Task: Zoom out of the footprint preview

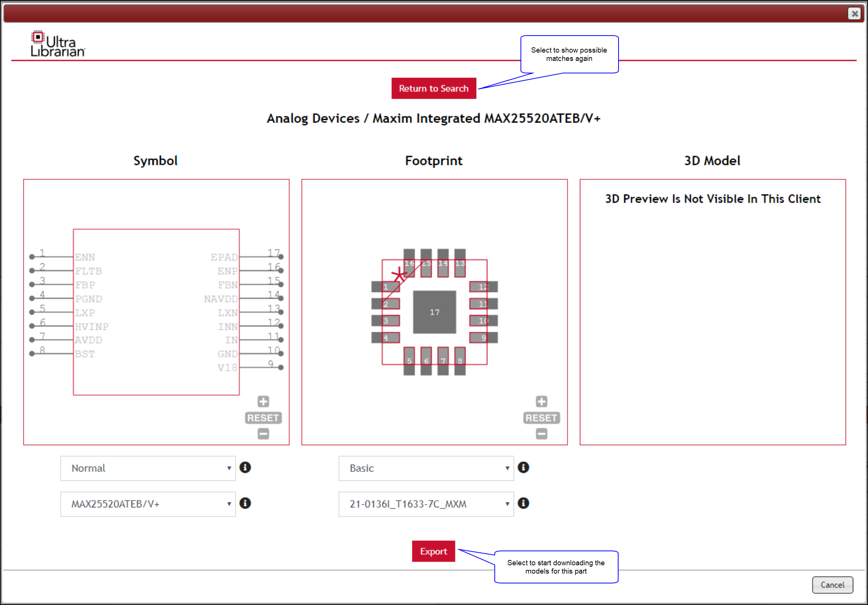Action: pos(541,434)
